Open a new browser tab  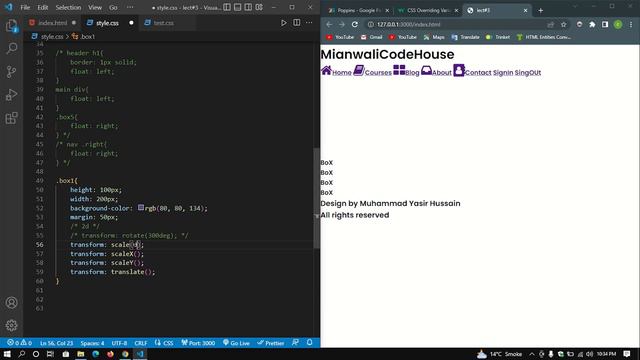[x=540, y=11]
